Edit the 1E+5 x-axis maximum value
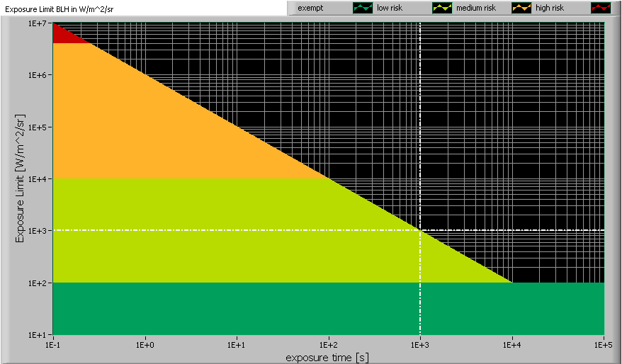The height and width of the screenshot is (364, 622). (603, 343)
